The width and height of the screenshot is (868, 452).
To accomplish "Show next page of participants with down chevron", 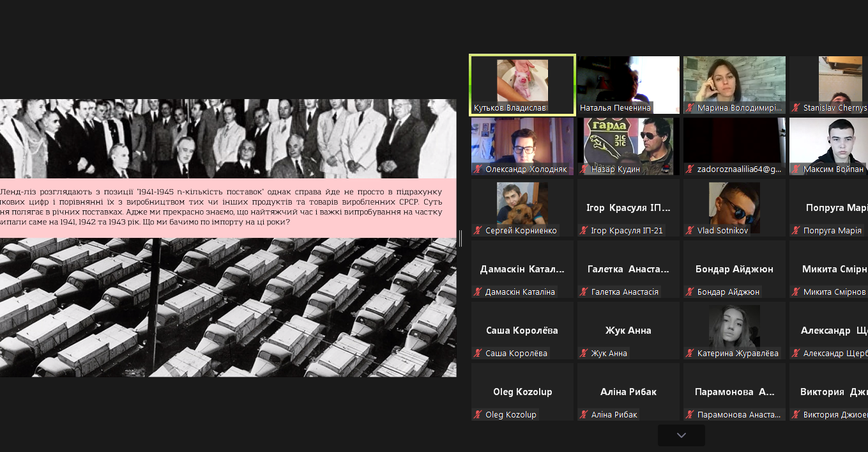I will [681, 435].
